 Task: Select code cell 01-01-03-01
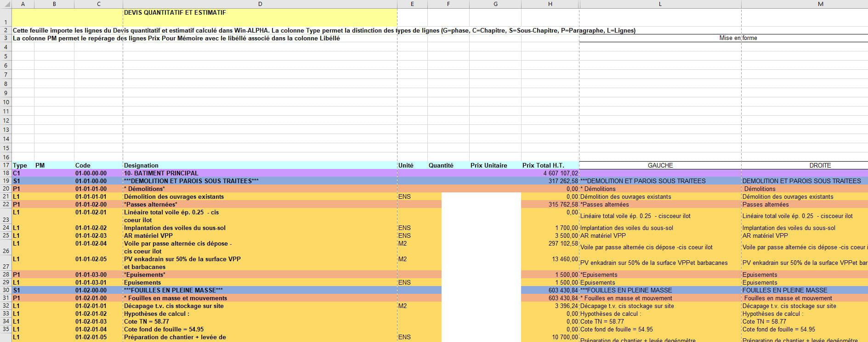[x=99, y=282]
